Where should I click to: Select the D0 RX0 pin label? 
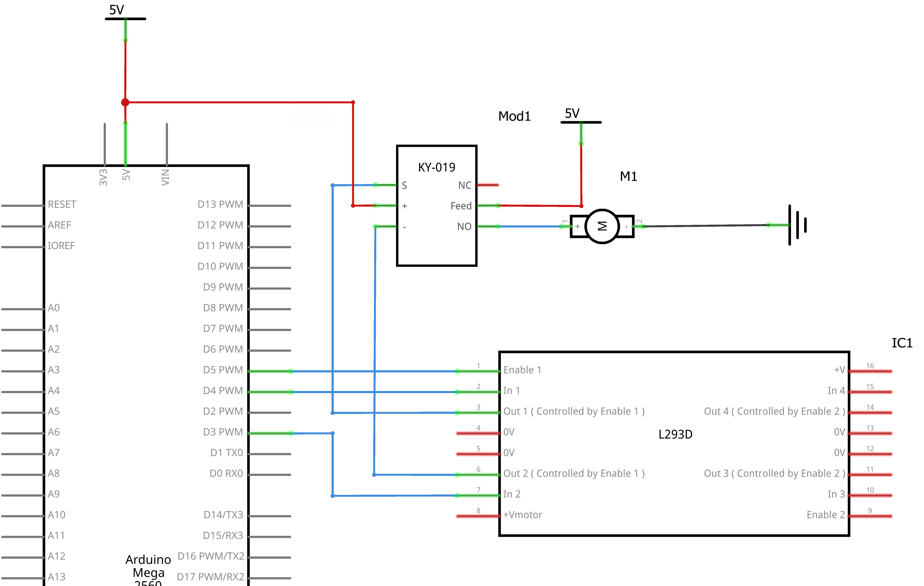click(226, 474)
